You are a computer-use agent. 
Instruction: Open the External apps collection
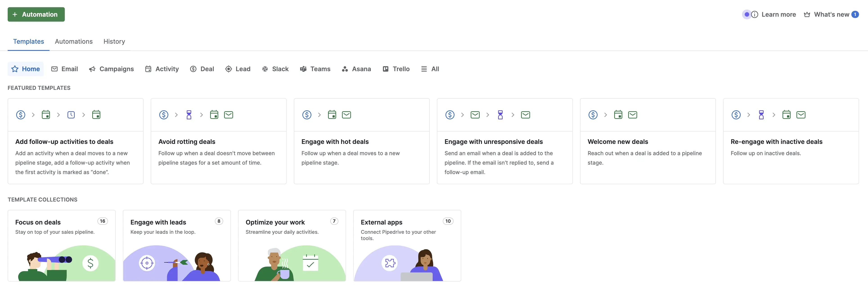(407, 245)
